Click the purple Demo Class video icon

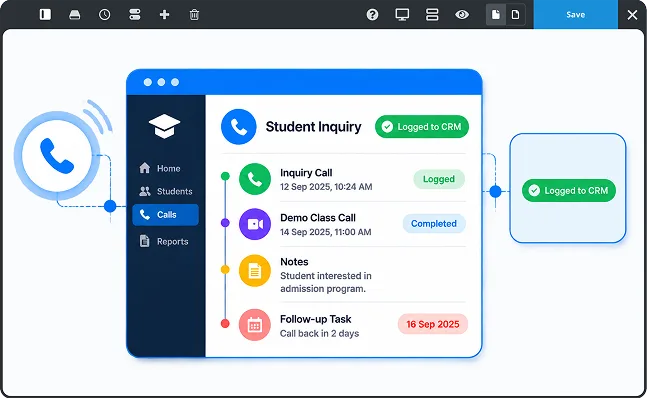point(255,224)
